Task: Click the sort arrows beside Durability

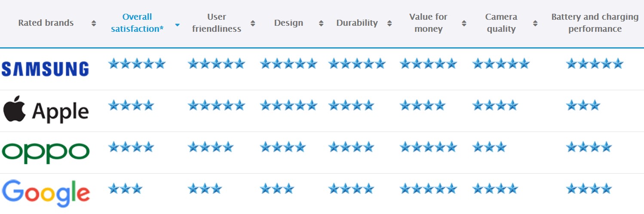Action: point(389,23)
